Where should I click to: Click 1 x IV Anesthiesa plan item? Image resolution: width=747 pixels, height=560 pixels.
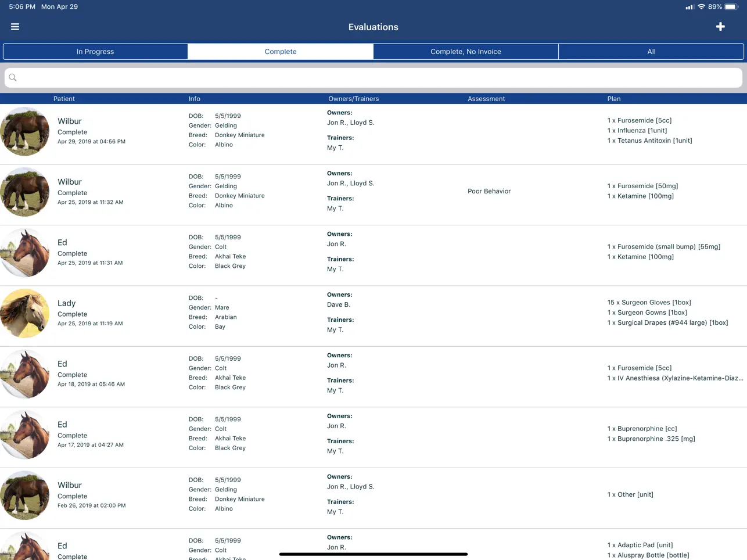[x=676, y=378]
